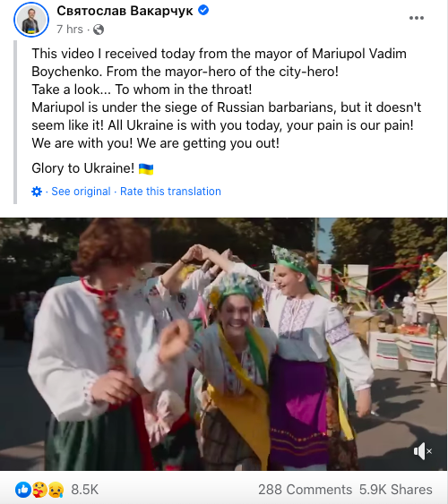
Task: Click the blue Like reaction icon
Action: [23, 490]
